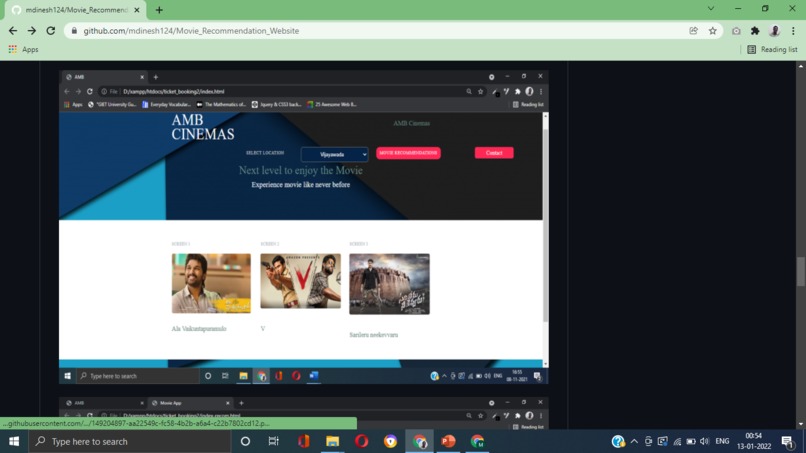
Task: Click Vijayawada location dropdown in embedded screenshot
Action: pyautogui.click(x=335, y=154)
